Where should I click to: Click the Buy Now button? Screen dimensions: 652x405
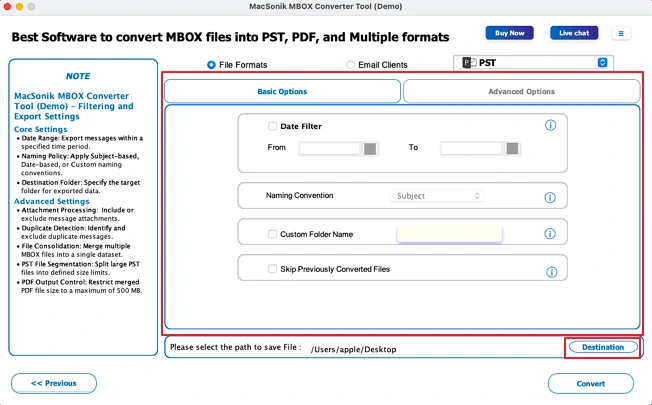click(509, 33)
